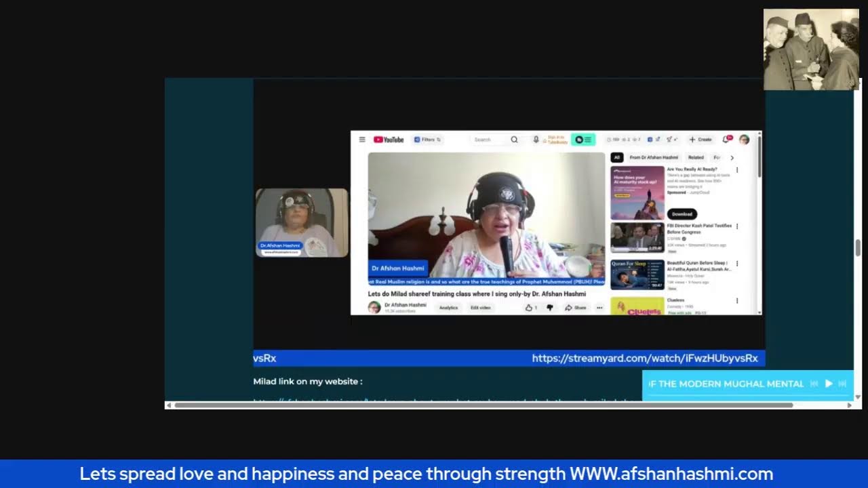Image resolution: width=868 pixels, height=488 pixels.
Task: Show more chips with right chevron
Action: (x=732, y=157)
